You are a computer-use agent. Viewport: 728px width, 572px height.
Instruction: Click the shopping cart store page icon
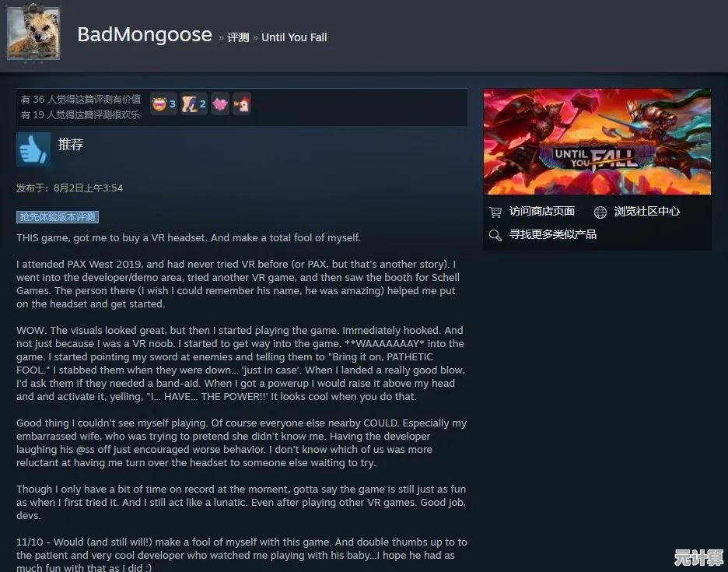pos(495,212)
